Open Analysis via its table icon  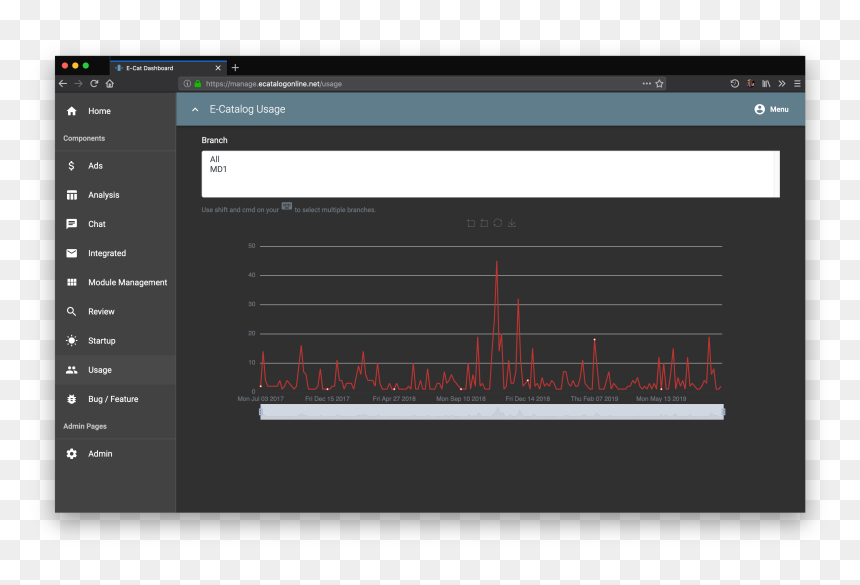[x=72, y=195]
